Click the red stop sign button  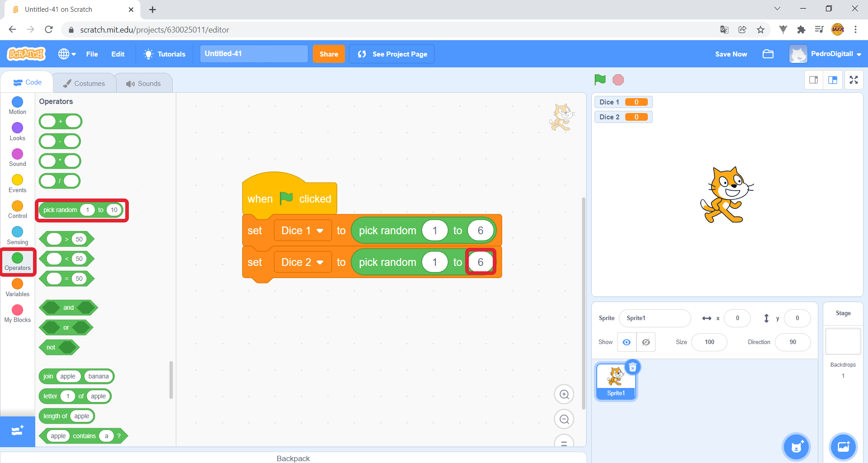point(618,80)
